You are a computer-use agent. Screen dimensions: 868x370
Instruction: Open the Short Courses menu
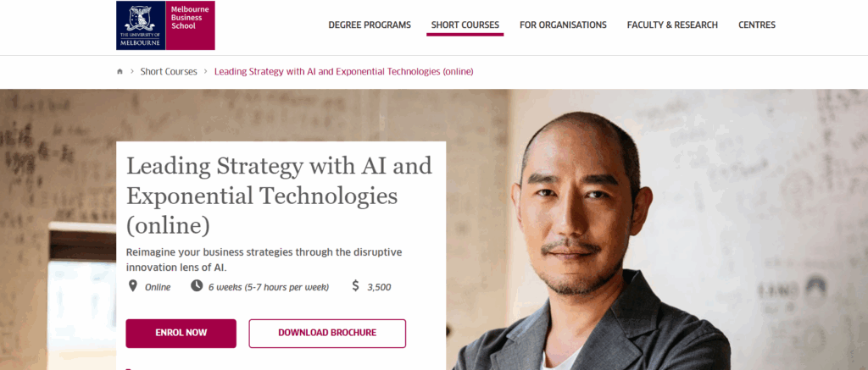(465, 25)
